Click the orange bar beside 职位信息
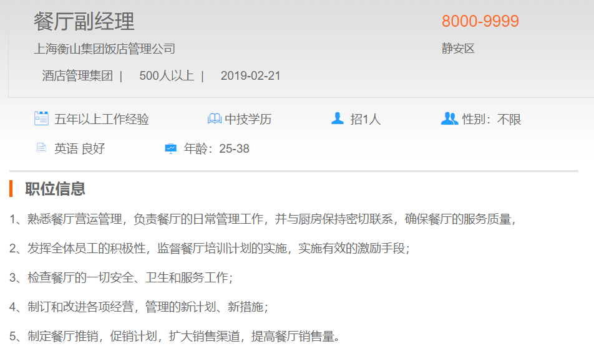594x364 pixels. [11, 188]
